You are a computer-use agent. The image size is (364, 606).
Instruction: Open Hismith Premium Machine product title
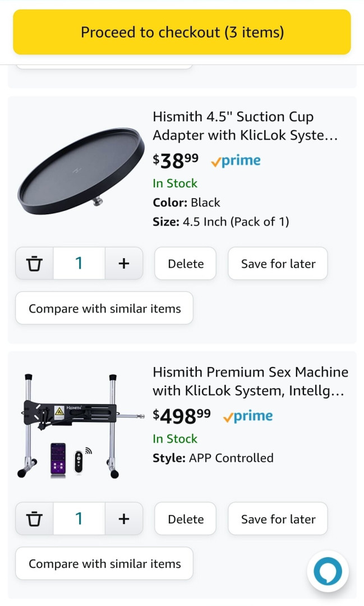[250, 382]
